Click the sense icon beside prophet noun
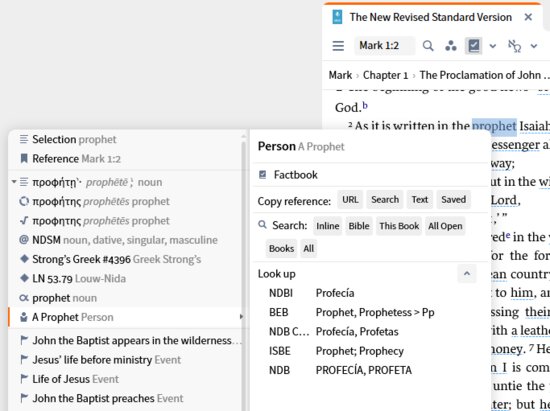The width and height of the screenshot is (550, 411). 24,298
